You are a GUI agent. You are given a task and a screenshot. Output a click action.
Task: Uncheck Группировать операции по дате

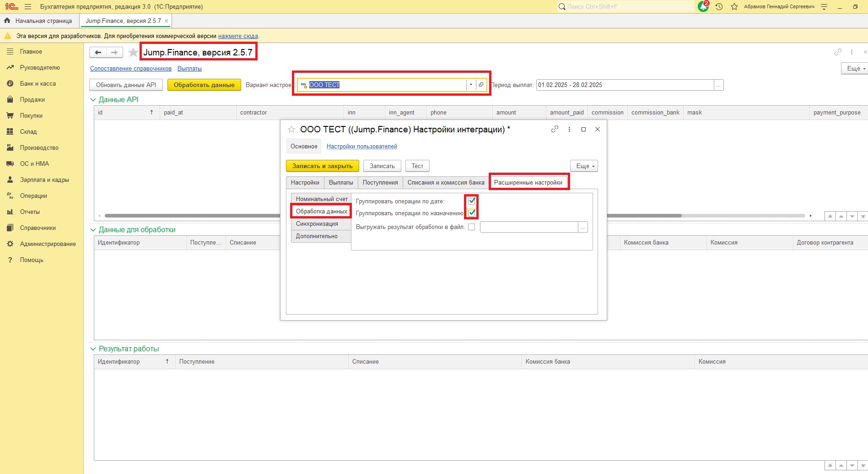[472, 201]
